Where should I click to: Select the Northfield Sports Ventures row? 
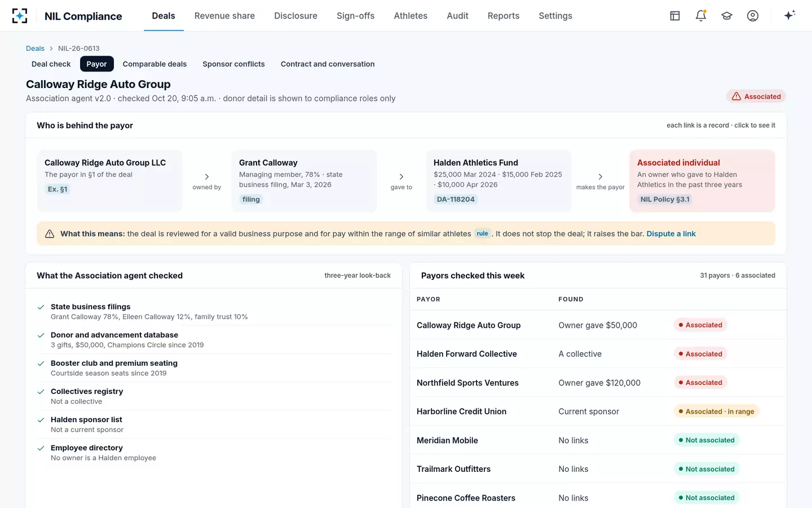598,383
